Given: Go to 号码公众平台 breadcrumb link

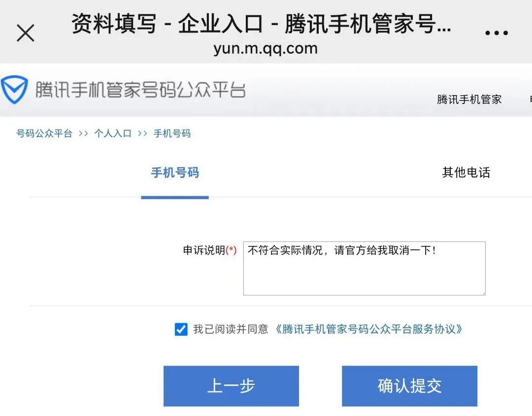Looking at the screenshot, I should (44, 134).
